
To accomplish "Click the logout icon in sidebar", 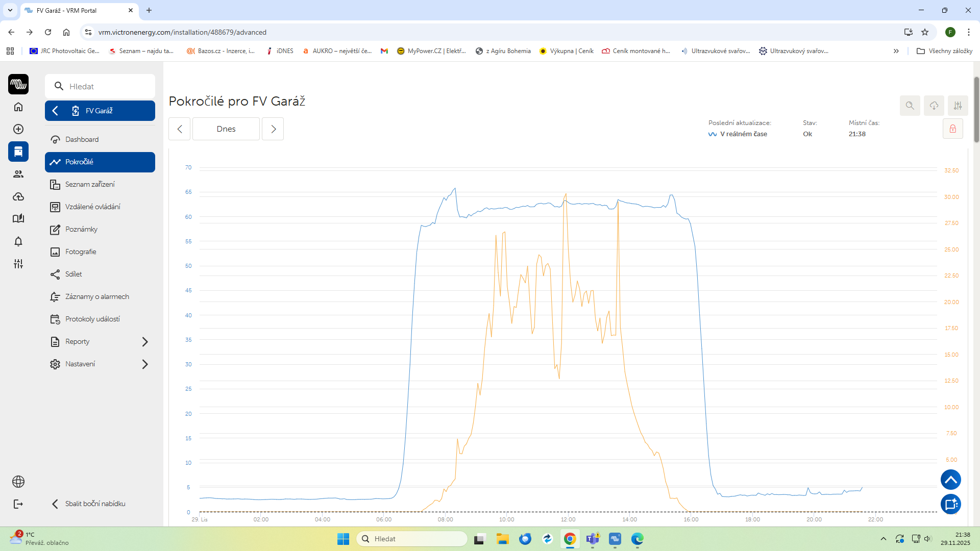I will click(18, 504).
